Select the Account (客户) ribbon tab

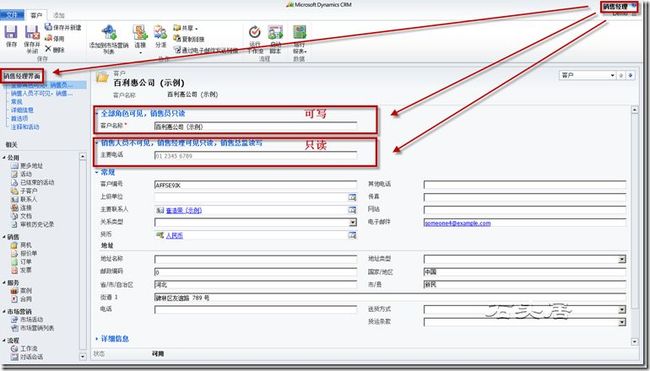click(x=36, y=15)
